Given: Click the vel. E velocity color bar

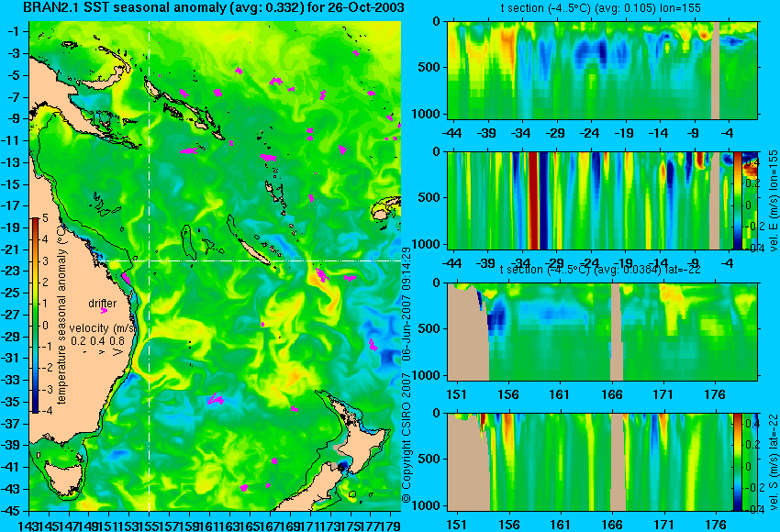Looking at the screenshot, I should pos(738,200).
